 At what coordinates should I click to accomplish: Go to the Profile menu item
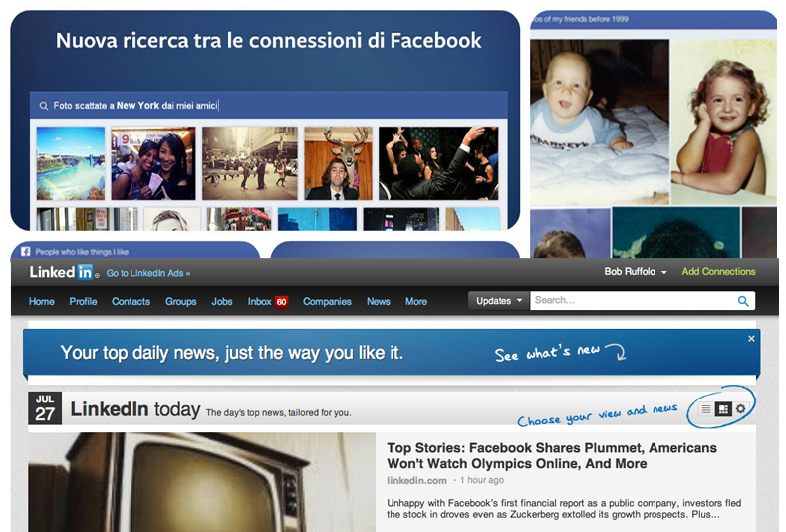83,301
